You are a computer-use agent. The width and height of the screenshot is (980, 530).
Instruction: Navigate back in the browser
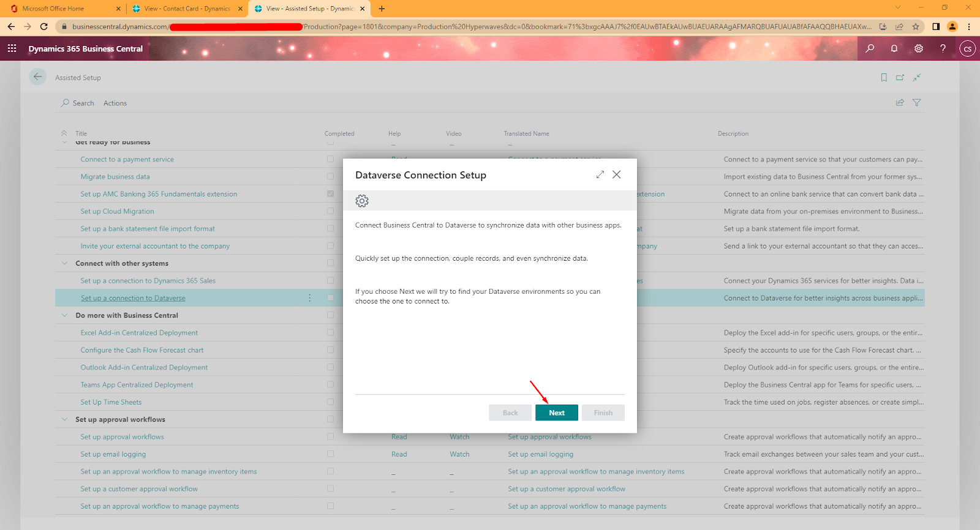point(11,26)
